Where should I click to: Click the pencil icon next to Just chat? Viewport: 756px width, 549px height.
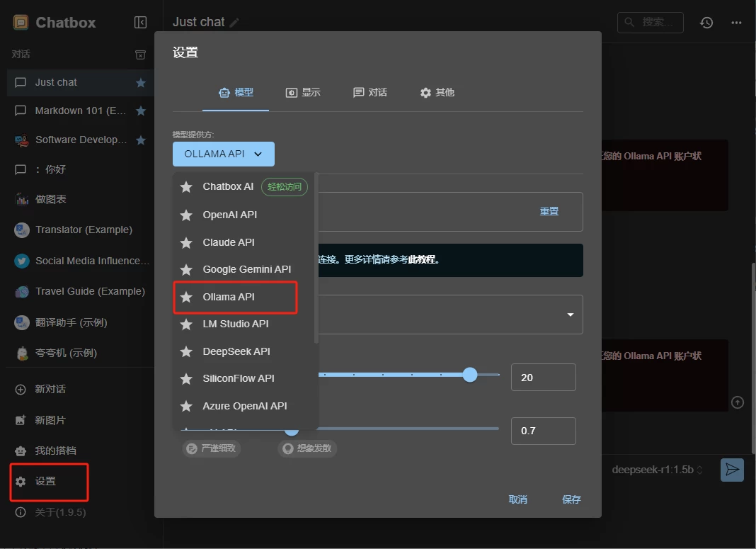[234, 23]
